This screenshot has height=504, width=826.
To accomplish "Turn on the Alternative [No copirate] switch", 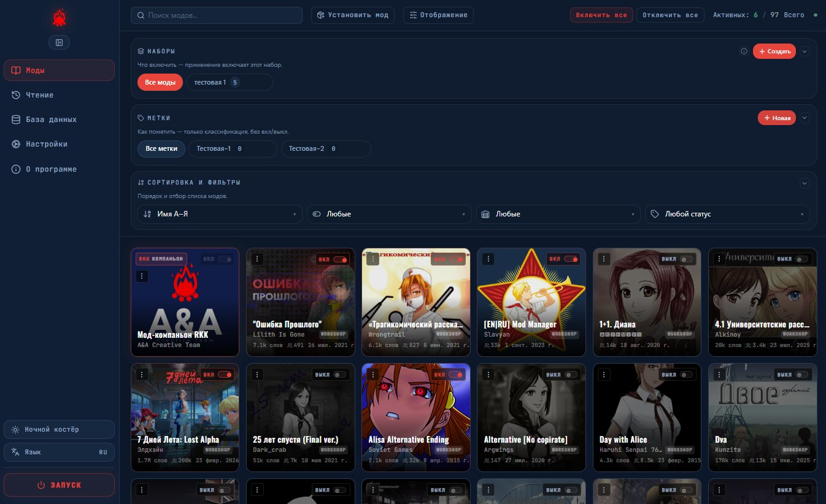I will coord(571,375).
